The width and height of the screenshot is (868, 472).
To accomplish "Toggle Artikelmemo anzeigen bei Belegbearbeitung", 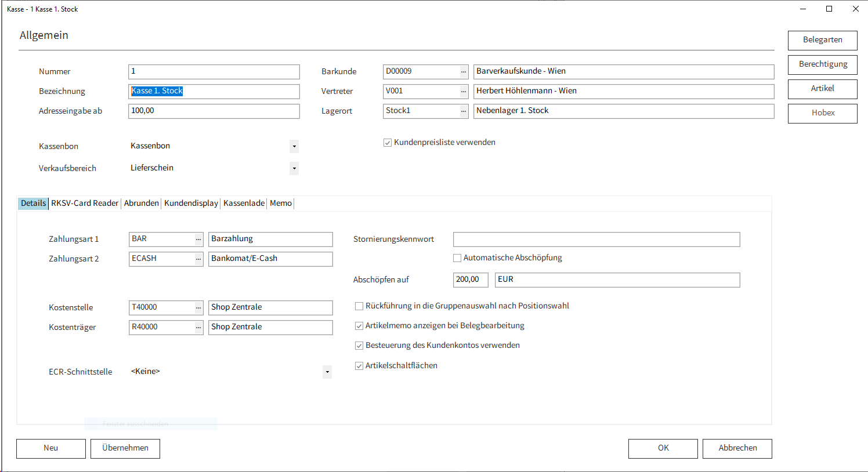I will click(359, 326).
